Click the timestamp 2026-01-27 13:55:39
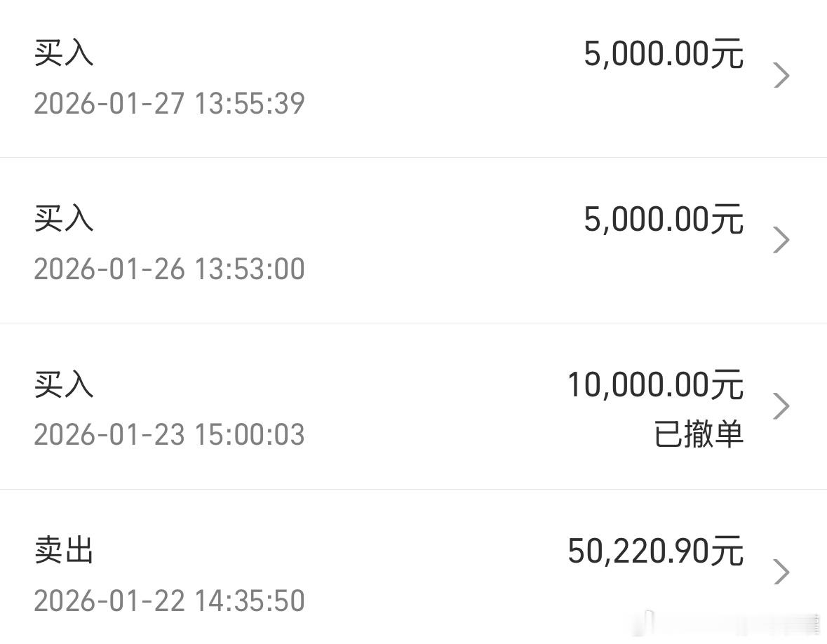 click(x=170, y=102)
